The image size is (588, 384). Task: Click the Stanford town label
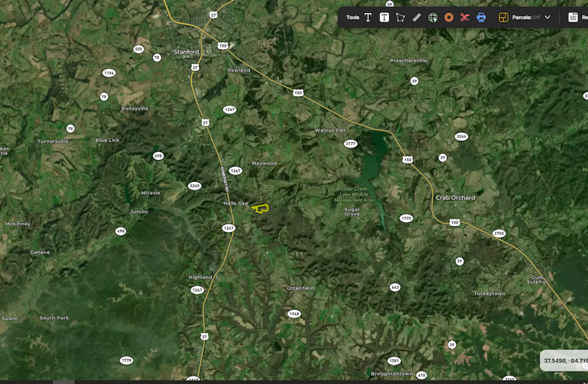(x=186, y=52)
